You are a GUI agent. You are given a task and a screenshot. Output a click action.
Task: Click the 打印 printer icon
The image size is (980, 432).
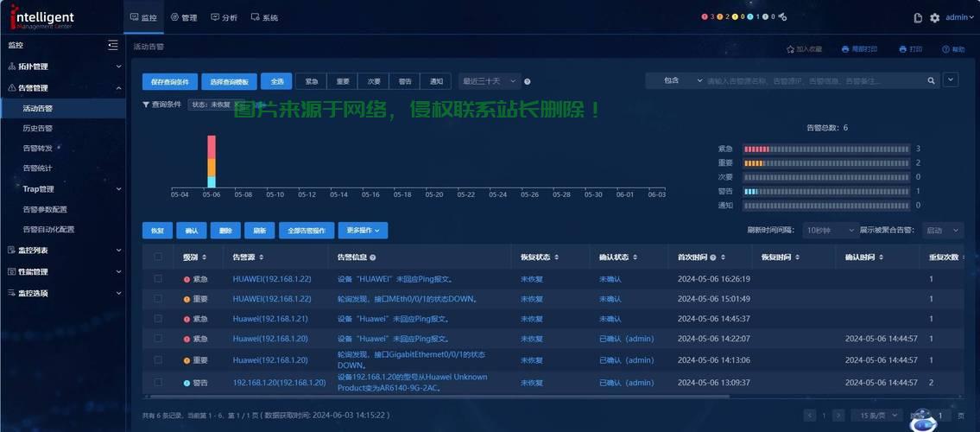tap(902, 48)
